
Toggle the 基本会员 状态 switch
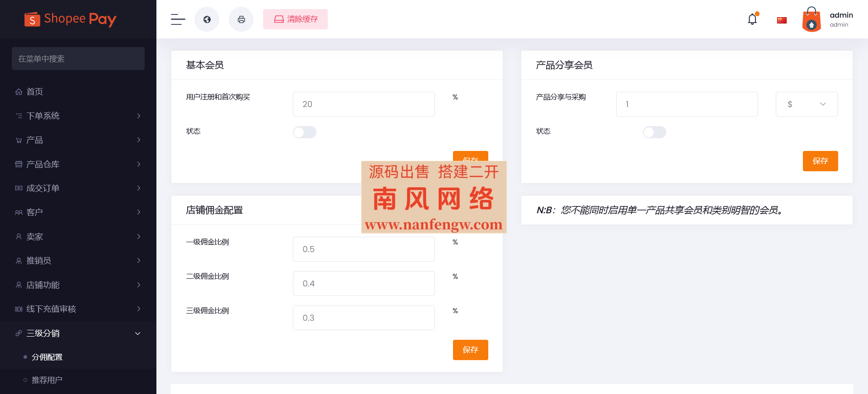tap(304, 132)
